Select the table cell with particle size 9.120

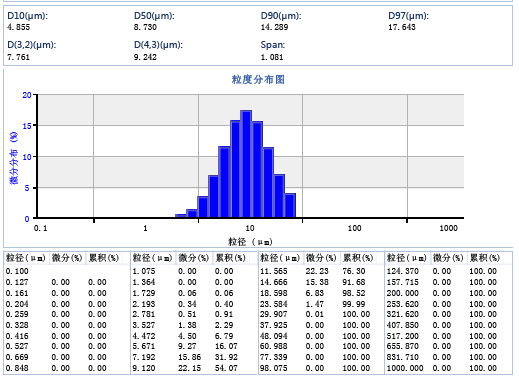[x=144, y=368]
